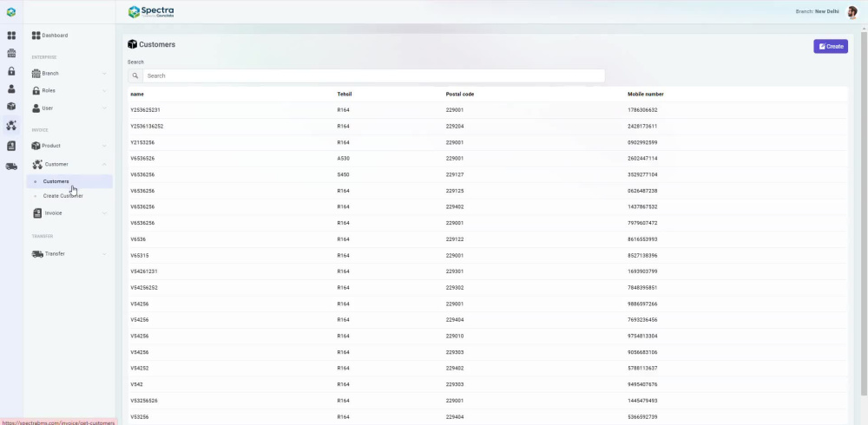Click mobile number 7979607472
The image size is (868, 425).
[x=642, y=223]
